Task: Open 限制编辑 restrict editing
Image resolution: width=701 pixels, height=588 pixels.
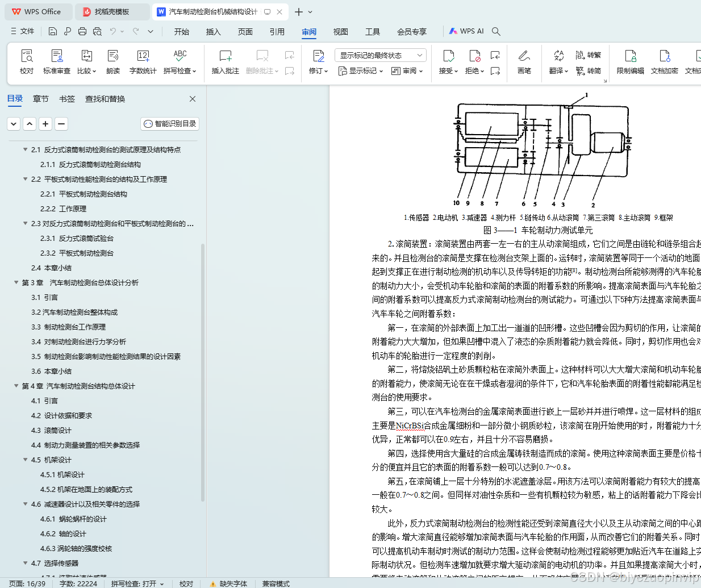Action: (631, 61)
